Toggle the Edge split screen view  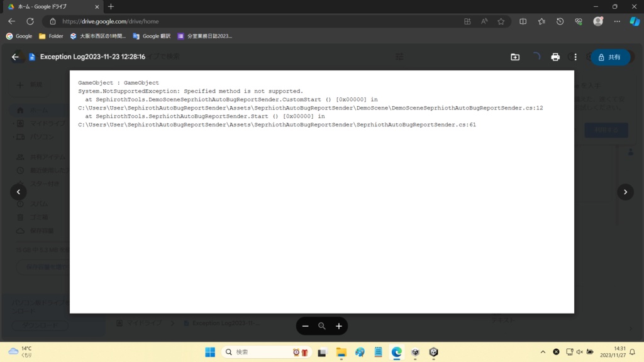[523, 21]
